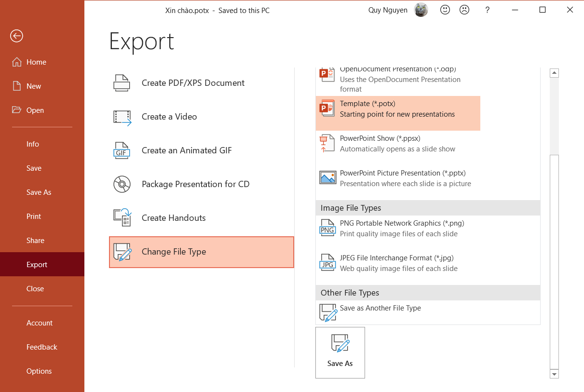Click the Create Handouts document icon
This screenshot has width=584, height=392.
click(122, 217)
